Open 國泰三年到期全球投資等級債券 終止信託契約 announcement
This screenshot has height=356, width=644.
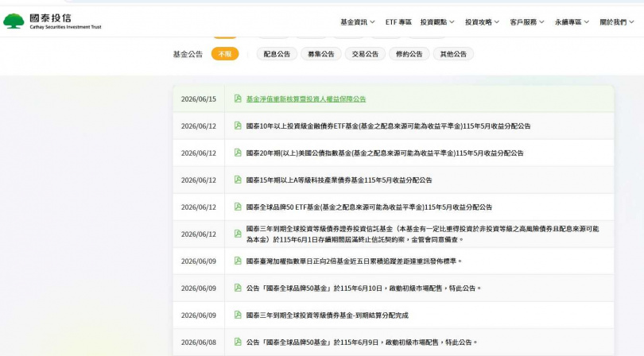tap(423, 234)
